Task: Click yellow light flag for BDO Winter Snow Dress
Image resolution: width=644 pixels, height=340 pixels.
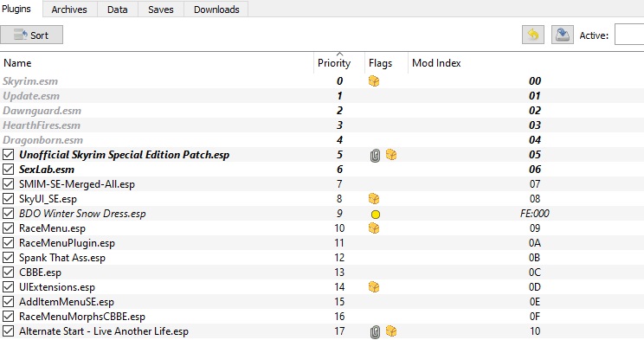Action: point(376,214)
